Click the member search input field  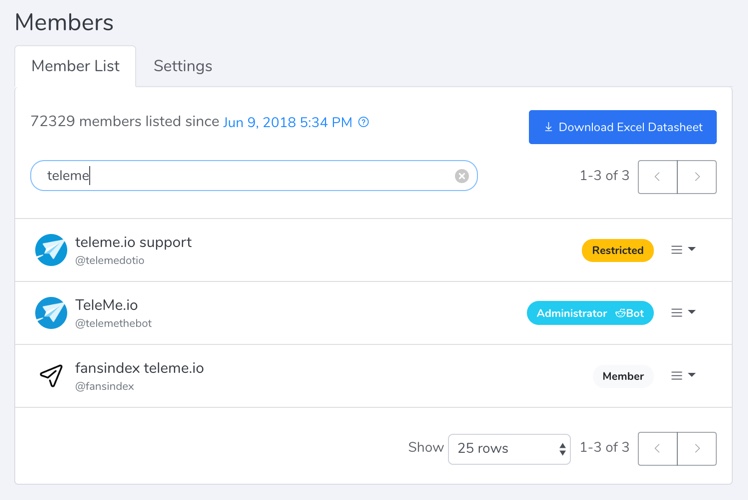tap(254, 176)
